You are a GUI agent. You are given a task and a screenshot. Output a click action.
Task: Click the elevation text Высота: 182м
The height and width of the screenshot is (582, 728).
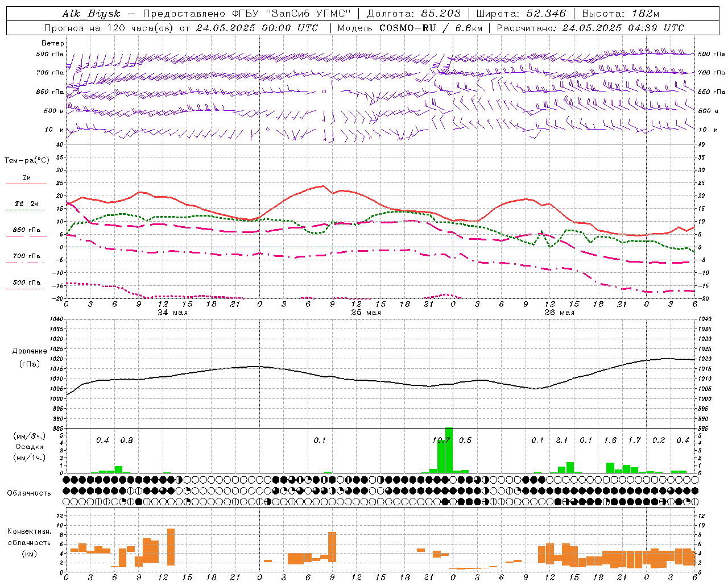tap(621, 14)
